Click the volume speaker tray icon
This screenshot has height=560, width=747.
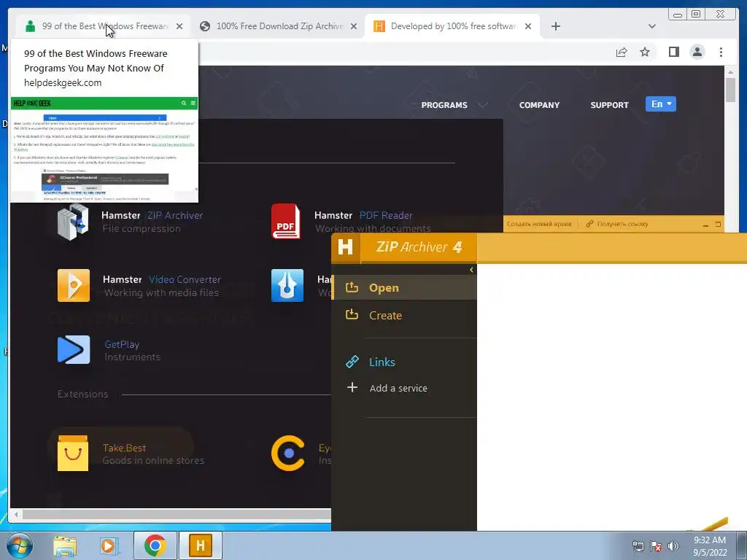pos(673,546)
